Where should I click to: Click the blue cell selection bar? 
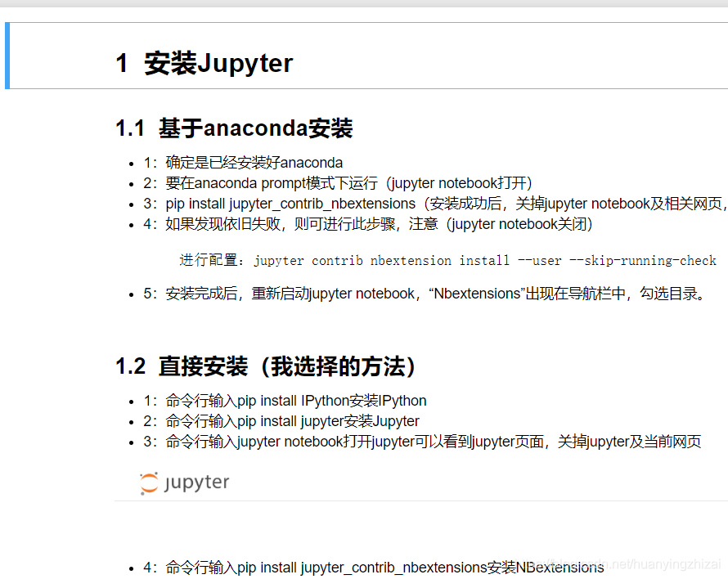tap(7, 56)
